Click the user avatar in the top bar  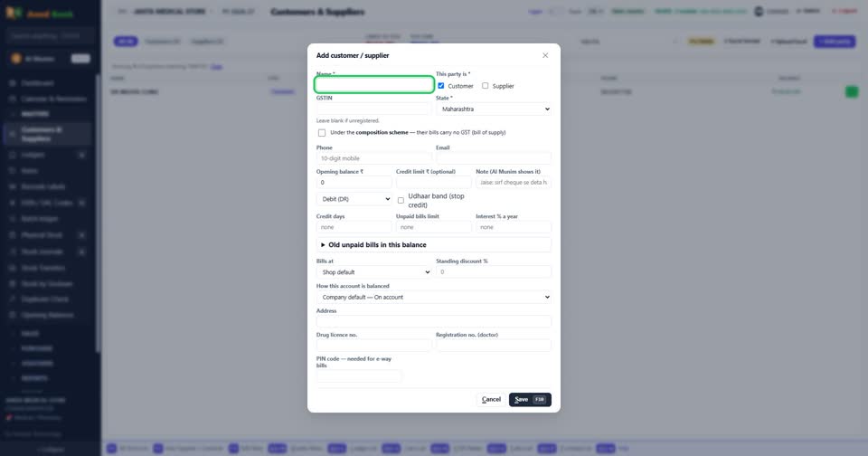click(759, 12)
